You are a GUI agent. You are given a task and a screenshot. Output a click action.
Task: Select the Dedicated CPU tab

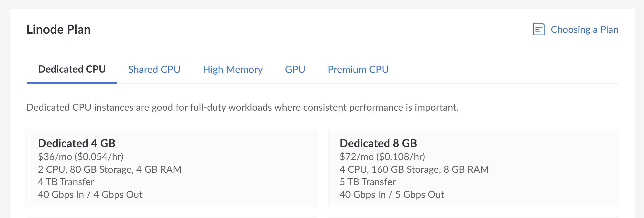point(72,70)
